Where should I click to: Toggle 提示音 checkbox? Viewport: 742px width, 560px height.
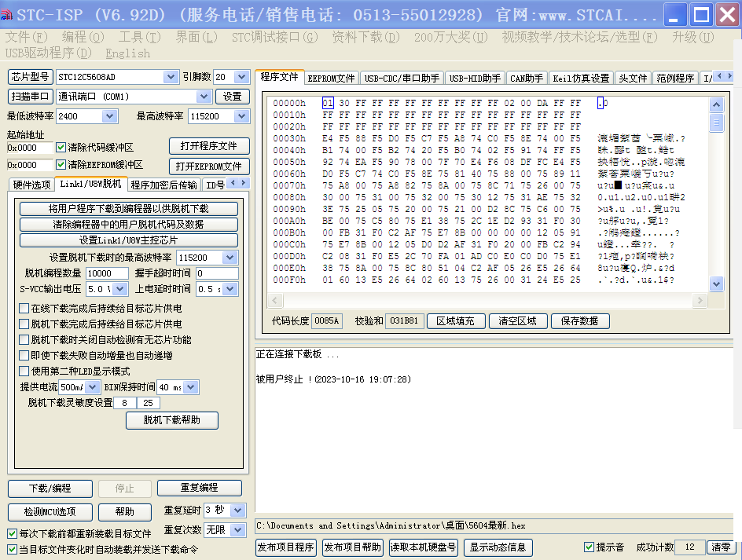click(x=589, y=547)
